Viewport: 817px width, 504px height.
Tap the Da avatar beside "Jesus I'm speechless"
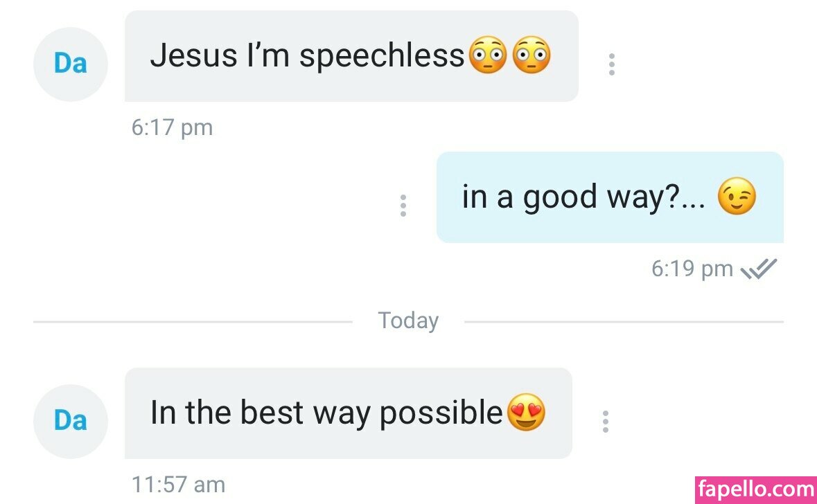coord(71,64)
